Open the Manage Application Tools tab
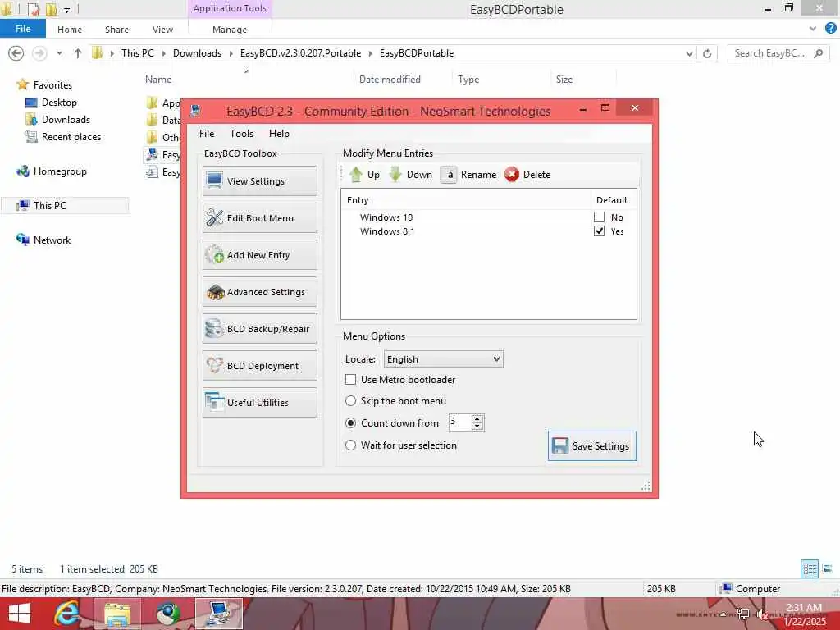Screen dimensions: 840x630 point(230,30)
